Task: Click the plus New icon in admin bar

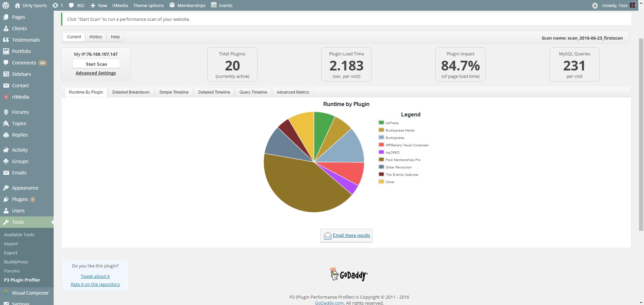Action: tap(93, 5)
